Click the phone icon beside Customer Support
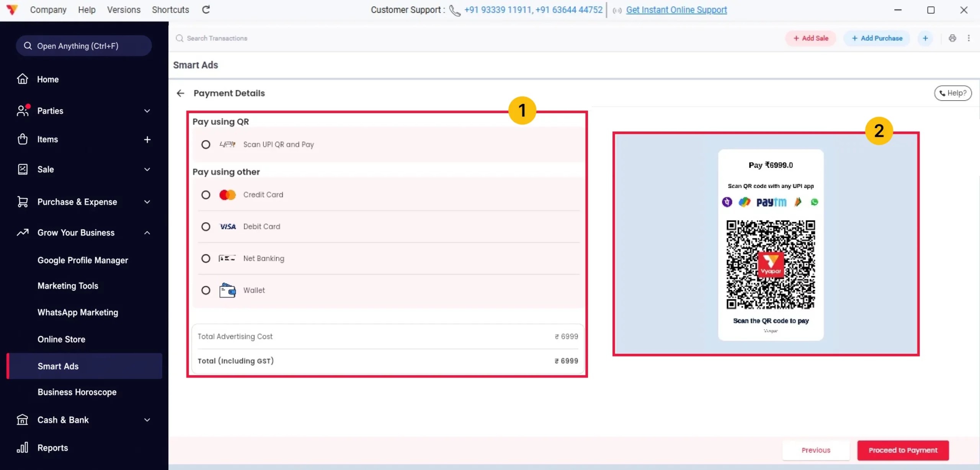The image size is (980, 470). (455, 10)
